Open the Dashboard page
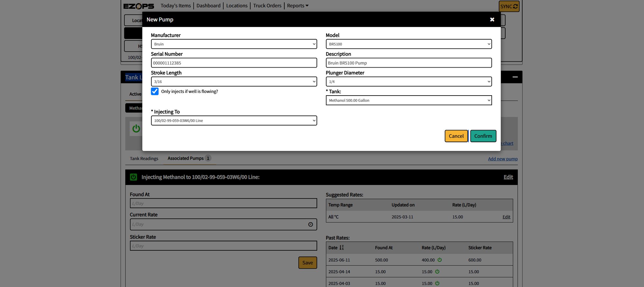Screen dimensions: 644x287 pos(209,5)
